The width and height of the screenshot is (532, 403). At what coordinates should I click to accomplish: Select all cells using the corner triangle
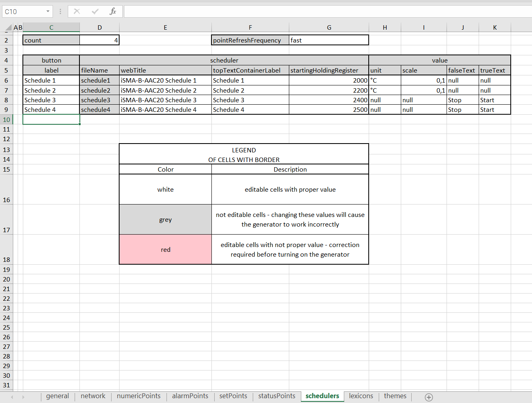tap(9, 27)
